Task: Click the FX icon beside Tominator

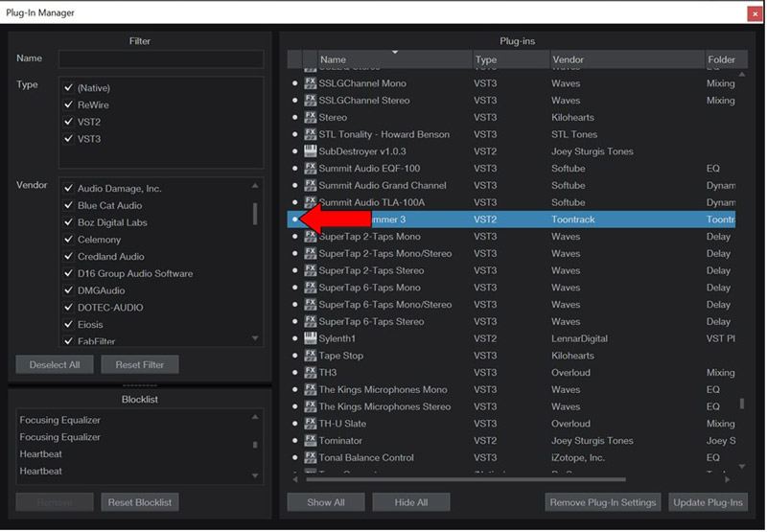Action: 310,441
